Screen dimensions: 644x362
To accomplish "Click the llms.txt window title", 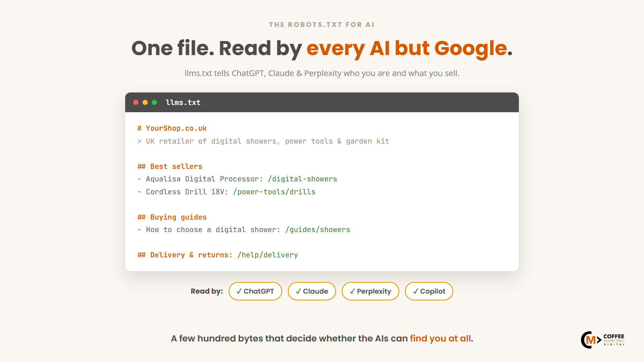I will [x=183, y=103].
